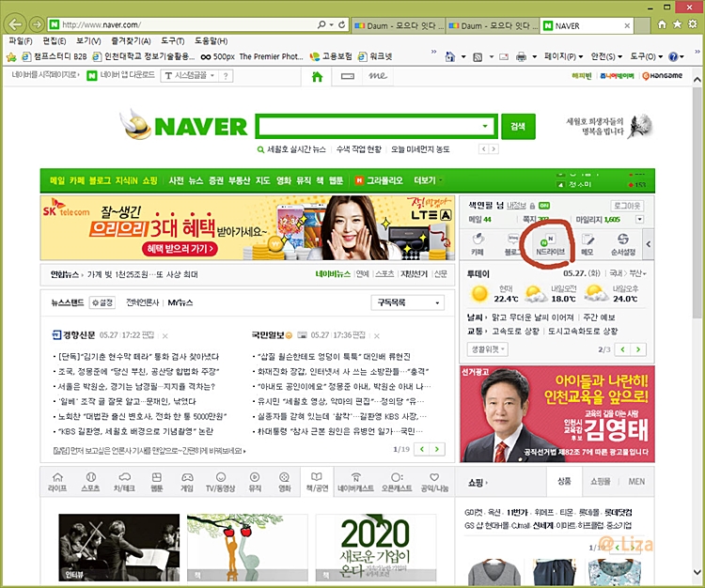The width and height of the screenshot is (705, 588).
Task: Open the search magnifier in address bar
Action: 321,24
